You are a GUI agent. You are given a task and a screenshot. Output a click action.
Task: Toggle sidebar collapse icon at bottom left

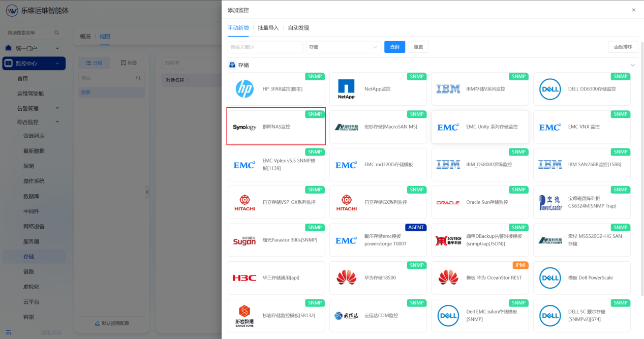click(9, 332)
